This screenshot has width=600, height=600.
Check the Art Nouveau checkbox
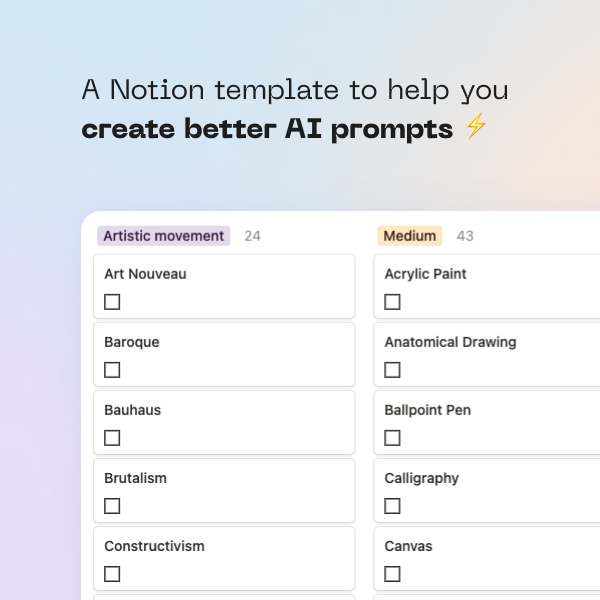112,302
